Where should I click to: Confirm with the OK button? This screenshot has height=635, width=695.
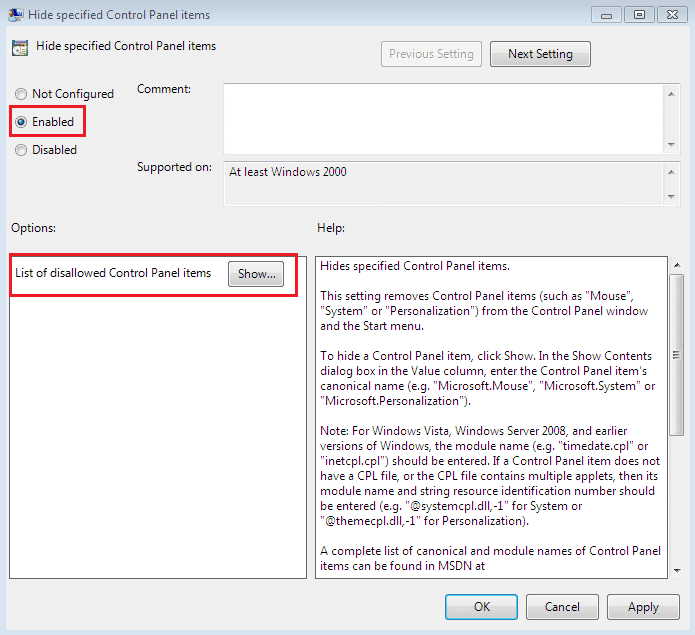click(481, 607)
